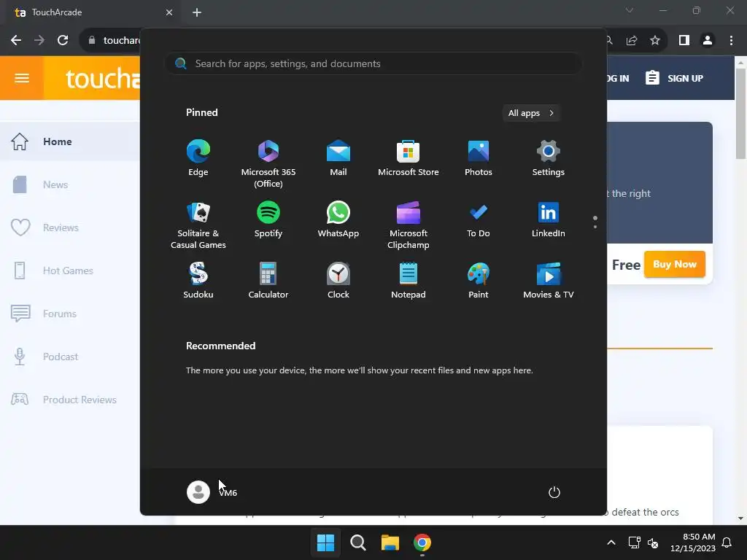Launch the Photos app
Screen dimensions: 747x560
coord(479,158)
